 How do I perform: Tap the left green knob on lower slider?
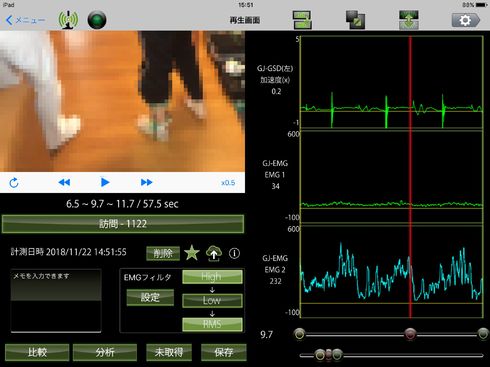click(x=320, y=355)
